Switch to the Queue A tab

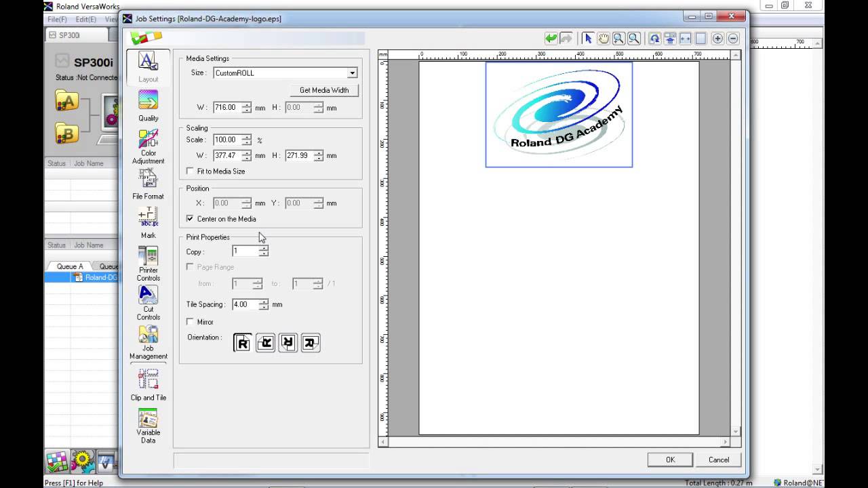click(x=69, y=266)
